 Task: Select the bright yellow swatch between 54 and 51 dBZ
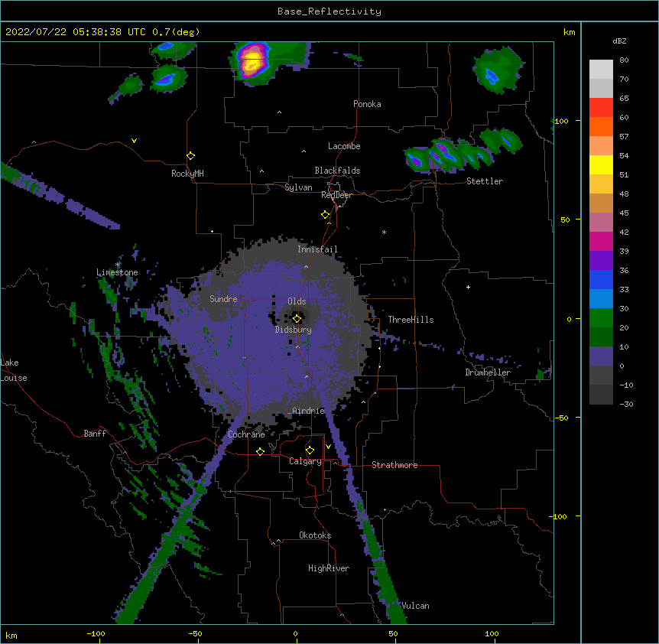coord(601,164)
